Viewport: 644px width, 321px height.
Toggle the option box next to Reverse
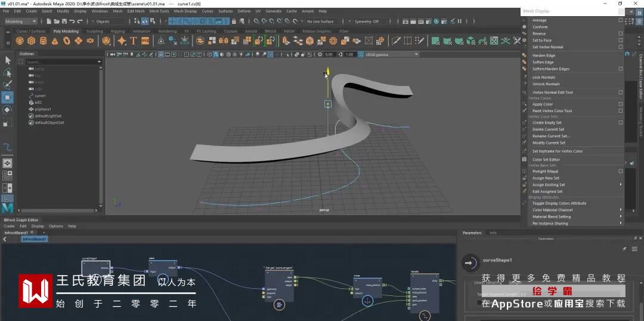621,33
